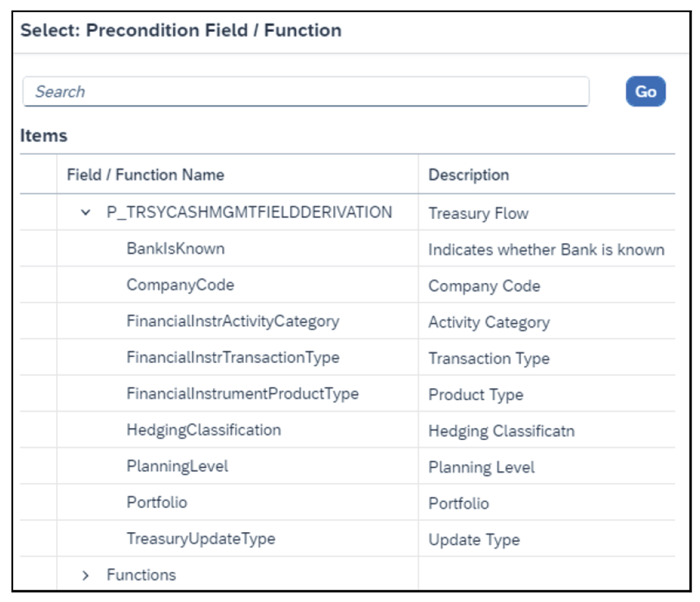The image size is (700, 602).
Task: Expand the Functions node chevron
Action: pos(86,575)
